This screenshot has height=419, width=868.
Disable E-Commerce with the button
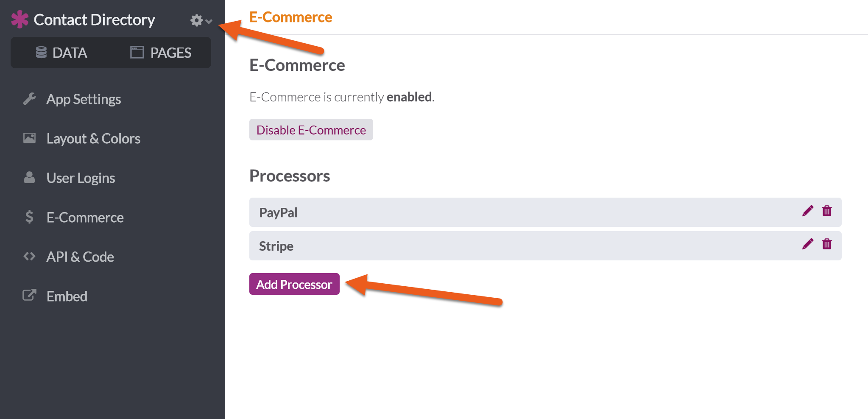click(311, 130)
